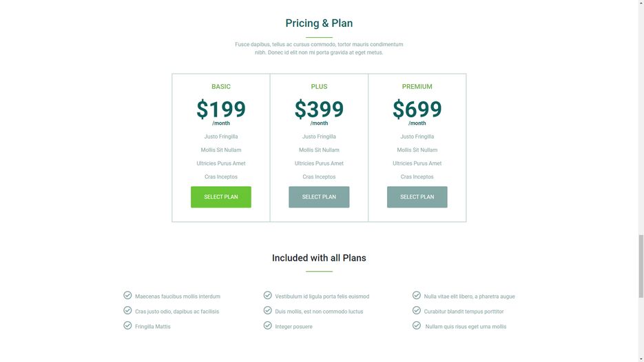
Task: Click the Included with all Plans heading
Action: coord(319,258)
